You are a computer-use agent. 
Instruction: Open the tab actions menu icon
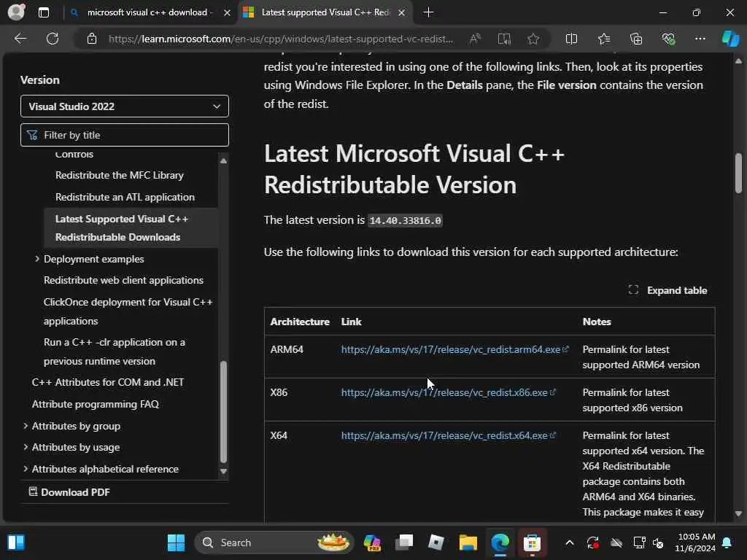point(44,12)
